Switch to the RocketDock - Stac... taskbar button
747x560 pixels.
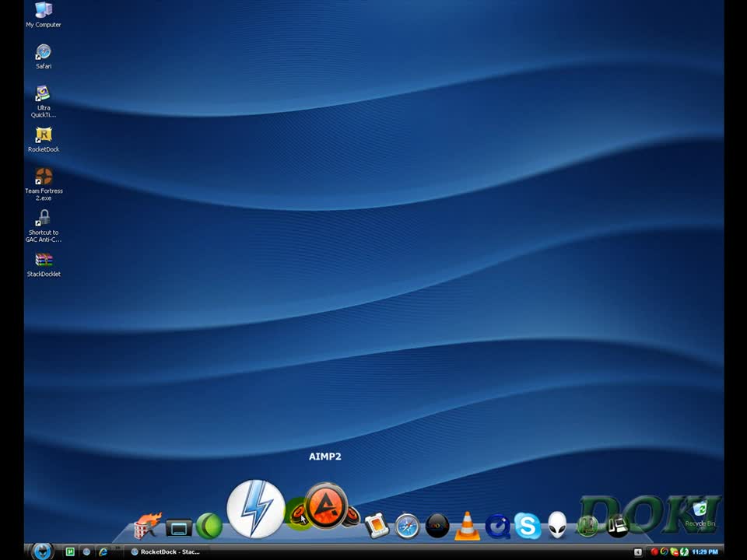coord(165,552)
